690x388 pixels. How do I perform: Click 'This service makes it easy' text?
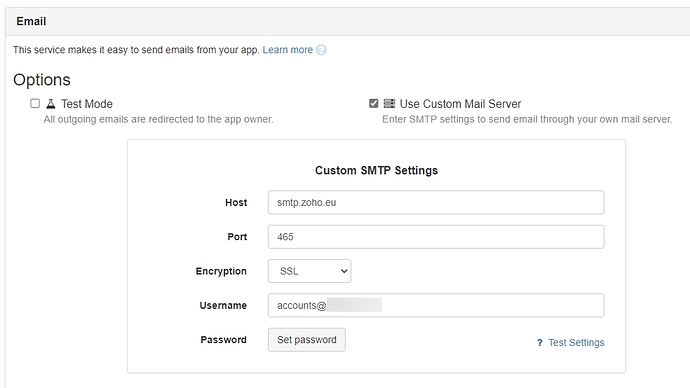point(136,50)
